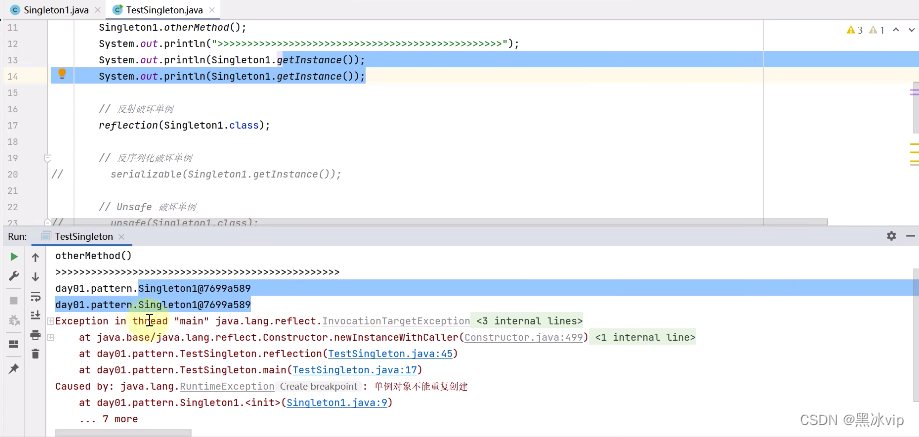Go to next highlighted error chevron
The image size is (919, 437).
pyautogui.click(x=912, y=30)
